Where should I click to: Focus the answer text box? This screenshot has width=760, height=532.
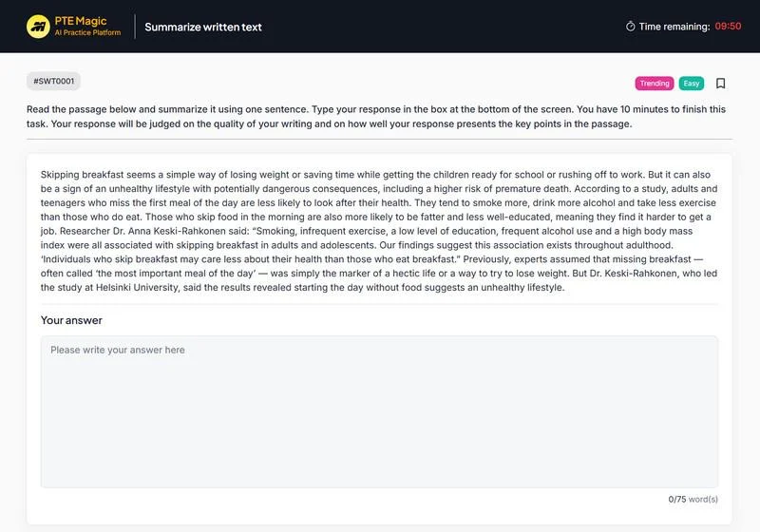pyautogui.click(x=379, y=418)
